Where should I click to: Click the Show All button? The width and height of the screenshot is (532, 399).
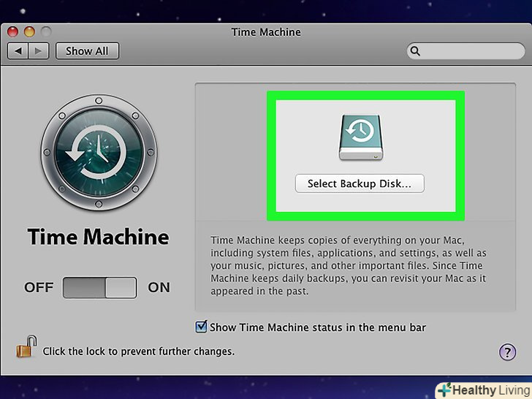tap(88, 51)
